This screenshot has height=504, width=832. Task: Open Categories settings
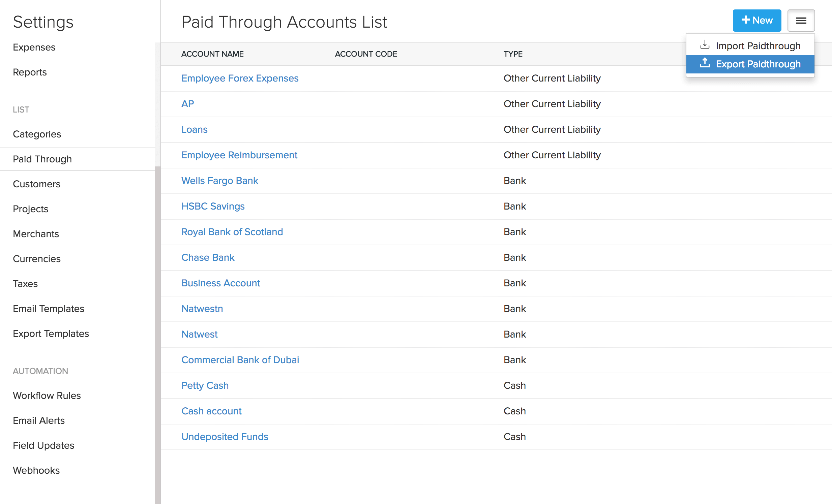37,134
